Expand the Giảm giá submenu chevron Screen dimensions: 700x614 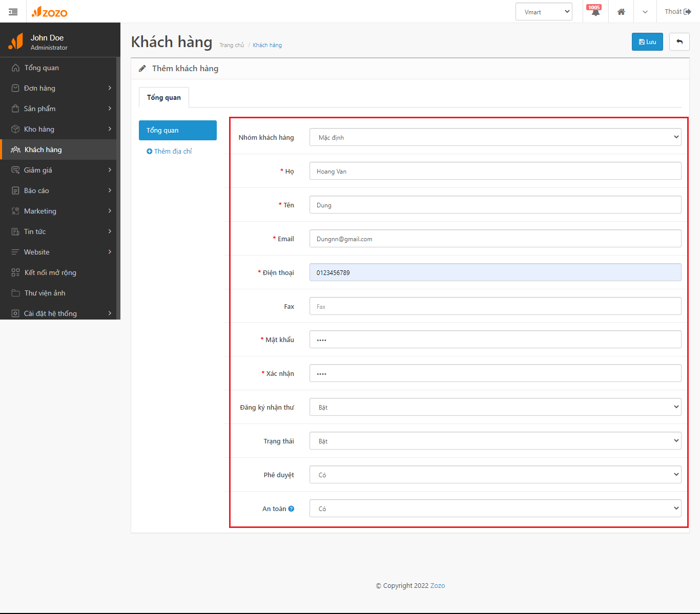[110, 170]
